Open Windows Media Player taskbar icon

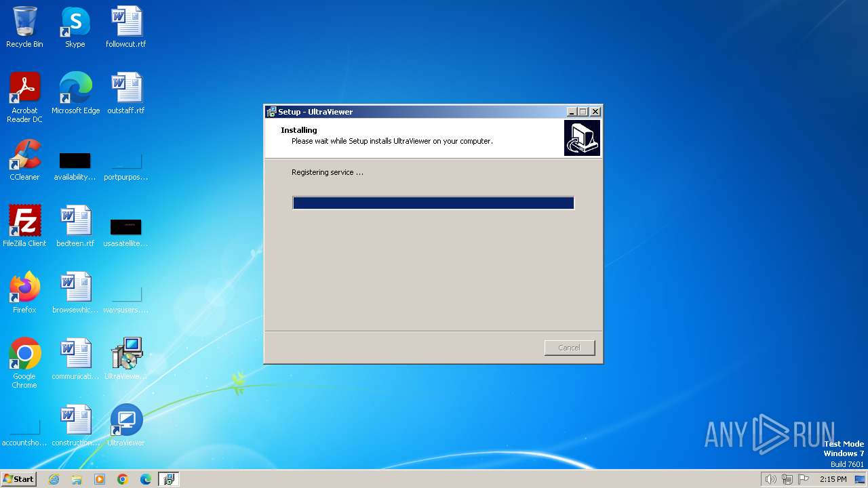tap(100, 479)
